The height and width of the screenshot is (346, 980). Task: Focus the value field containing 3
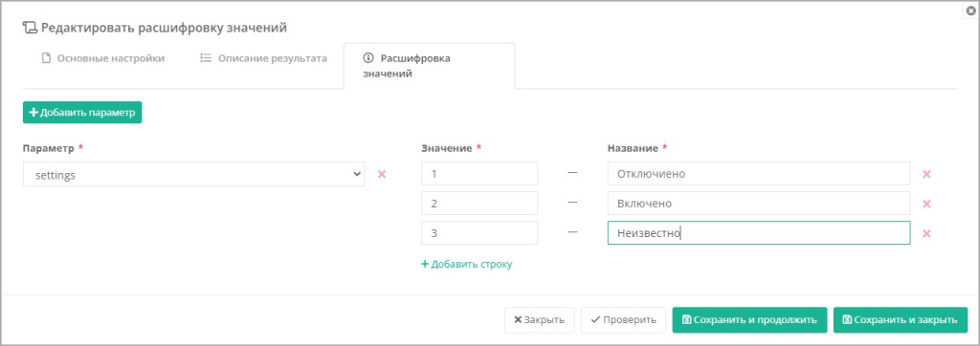pos(479,232)
